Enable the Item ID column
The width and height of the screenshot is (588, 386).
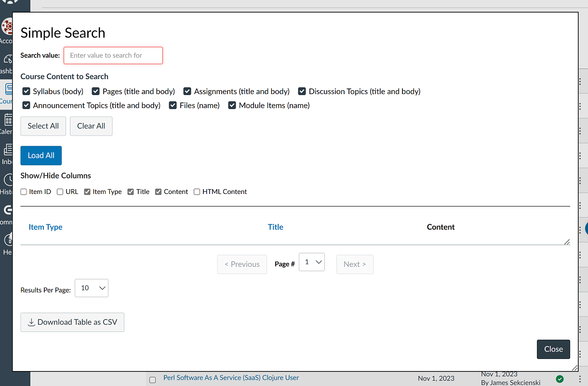[x=23, y=192]
